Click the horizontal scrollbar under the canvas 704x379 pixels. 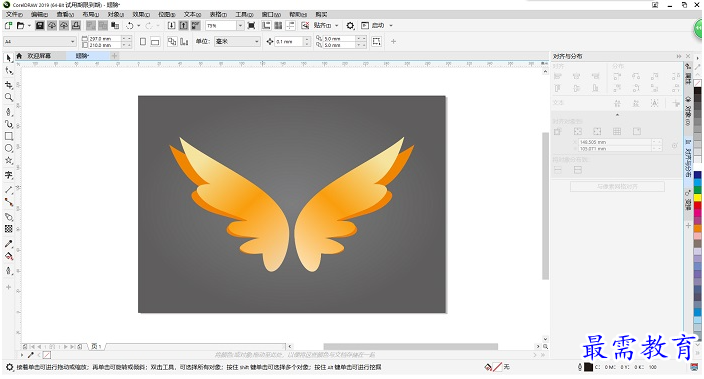tap(410, 346)
